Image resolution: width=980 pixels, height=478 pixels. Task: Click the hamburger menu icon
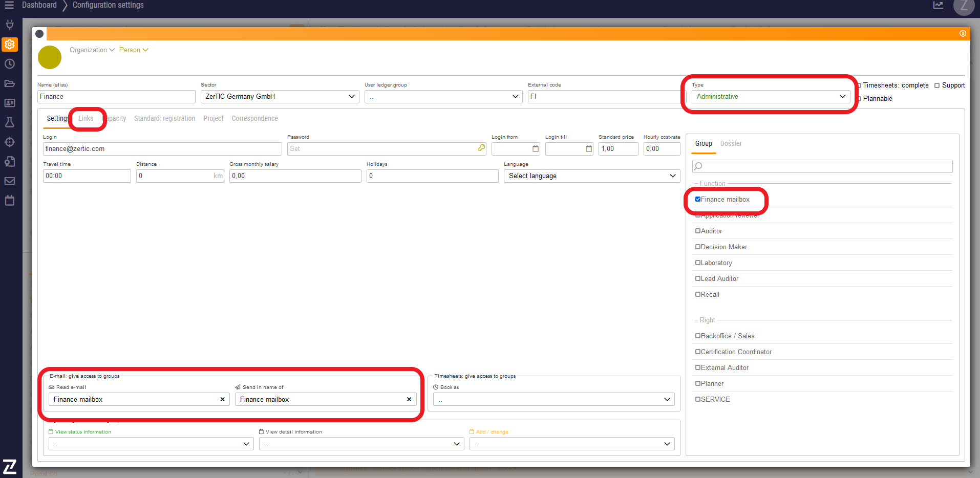tap(9, 5)
